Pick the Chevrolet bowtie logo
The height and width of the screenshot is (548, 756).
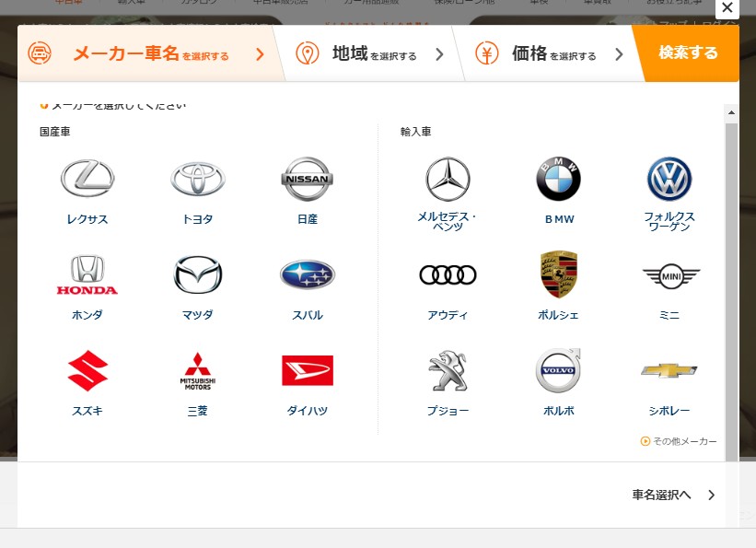(669, 370)
